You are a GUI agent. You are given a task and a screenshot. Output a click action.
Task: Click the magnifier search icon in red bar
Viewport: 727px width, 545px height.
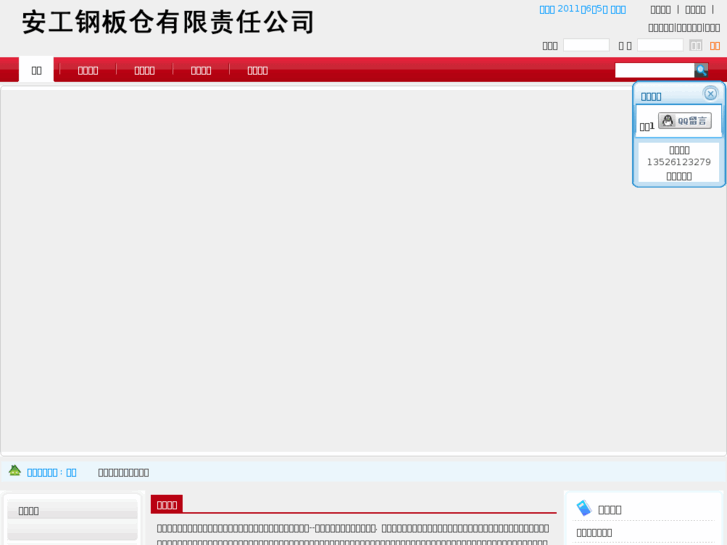pos(701,70)
